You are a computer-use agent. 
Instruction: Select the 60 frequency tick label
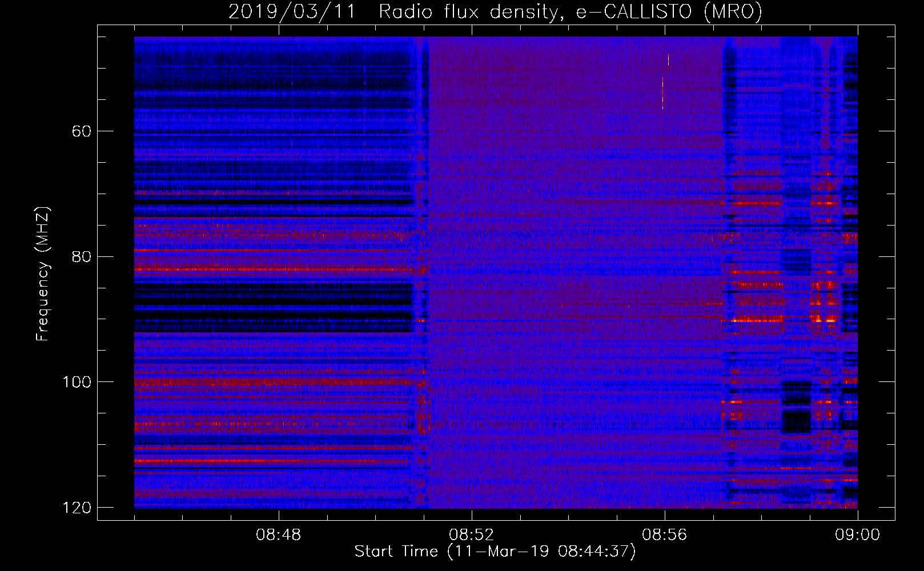pos(82,131)
